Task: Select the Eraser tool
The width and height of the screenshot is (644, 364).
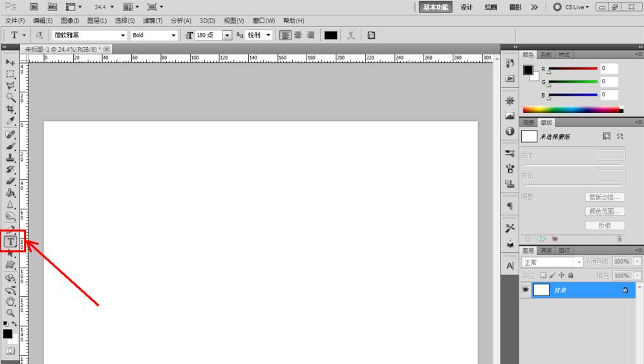Action: 10,181
